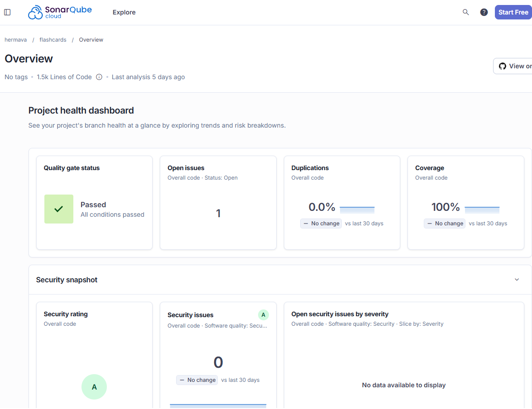The height and width of the screenshot is (409, 532).
Task: Click the Duplications 0.0% value
Action: click(321, 207)
